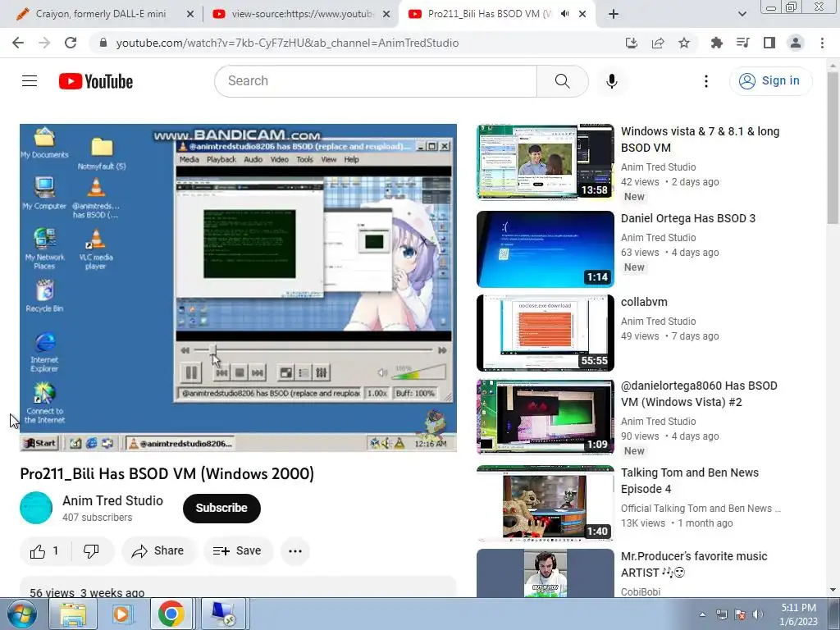This screenshot has height=630, width=840.
Task: Mute the tab via speaker icon
Action: tap(564, 14)
